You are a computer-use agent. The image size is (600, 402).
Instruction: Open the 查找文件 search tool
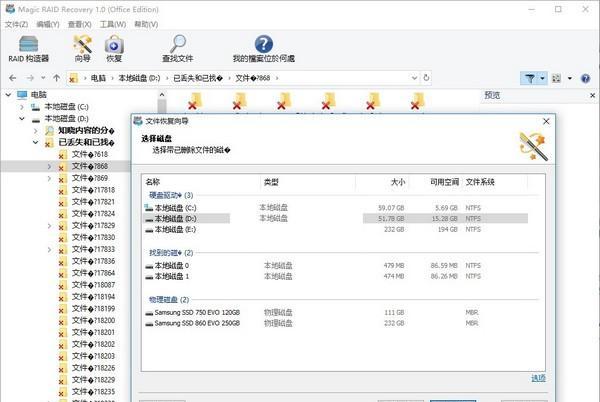[178, 49]
